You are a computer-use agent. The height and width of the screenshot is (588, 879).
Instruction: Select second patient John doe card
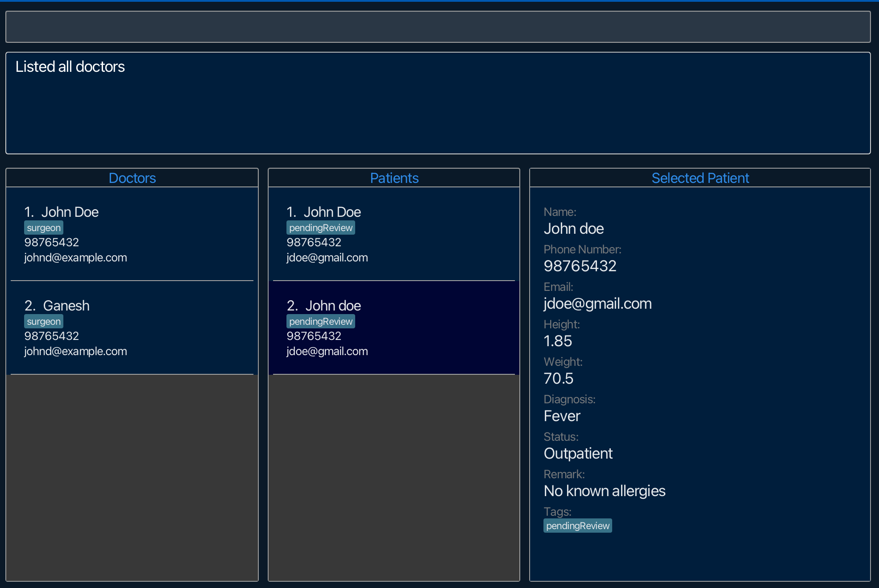(x=394, y=327)
